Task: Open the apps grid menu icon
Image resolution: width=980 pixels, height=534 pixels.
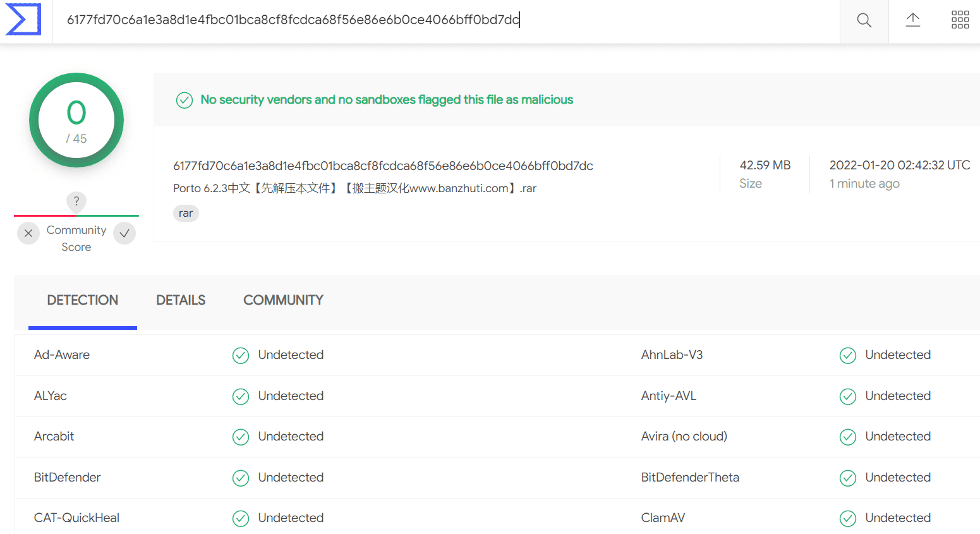Action: [960, 20]
